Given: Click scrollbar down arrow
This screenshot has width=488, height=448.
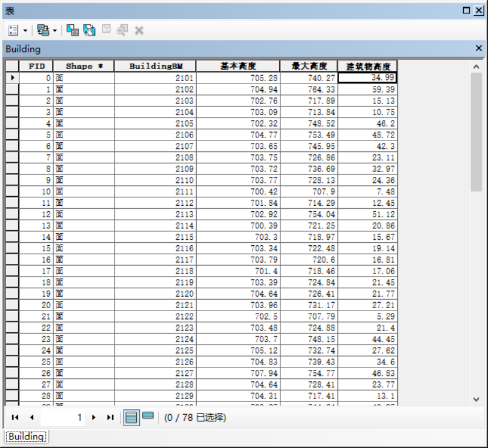Looking at the screenshot, I should coord(476,400).
